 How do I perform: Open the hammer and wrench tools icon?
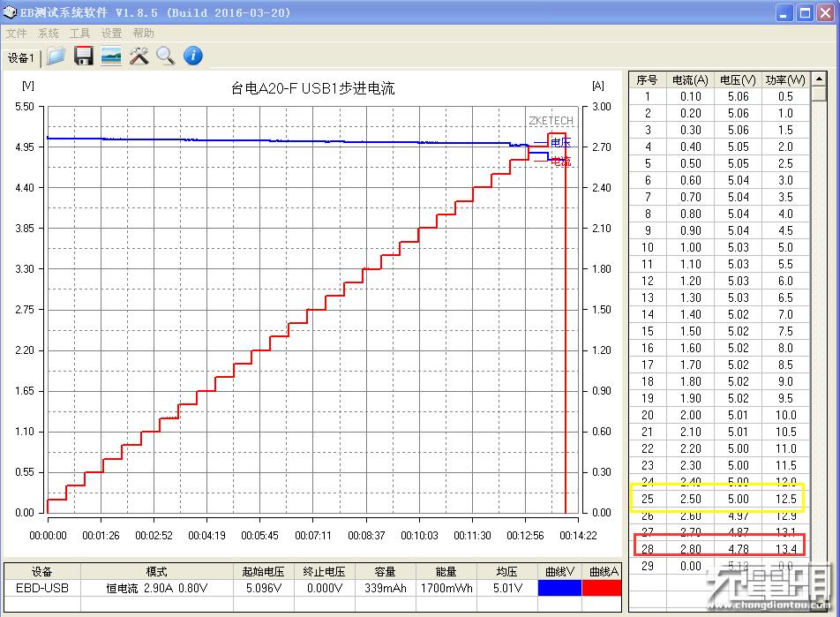(139, 56)
